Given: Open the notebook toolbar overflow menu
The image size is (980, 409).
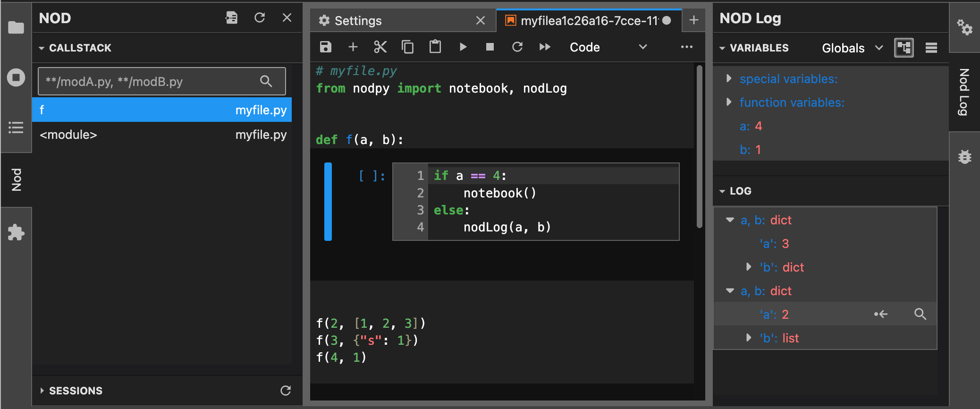Looking at the screenshot, I should [x=687, y=47].
